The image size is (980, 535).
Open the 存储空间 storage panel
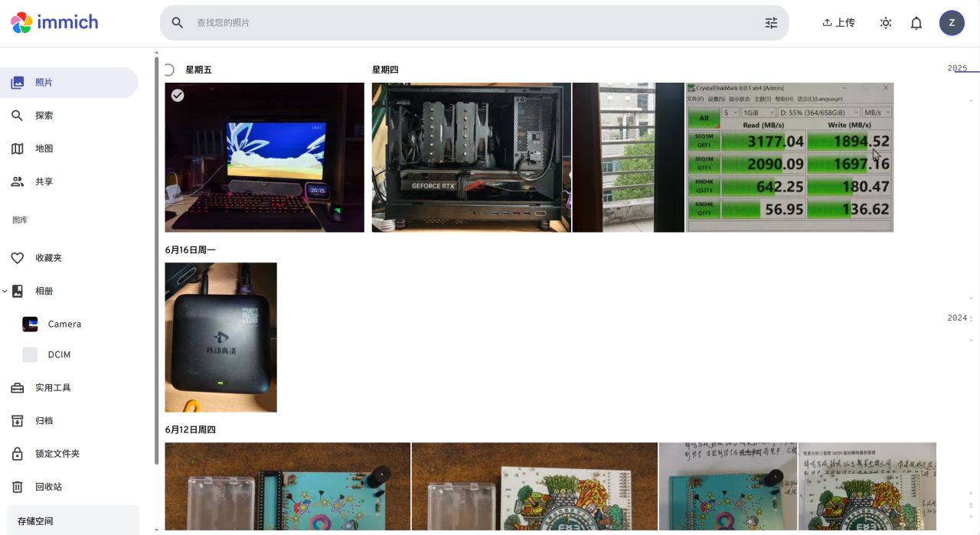point(73,520)
